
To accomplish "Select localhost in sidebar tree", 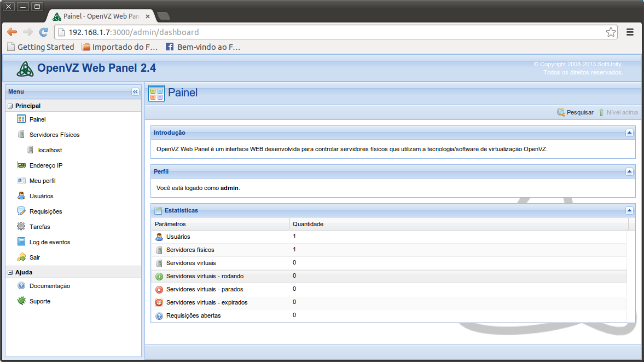I will tap(50, 150).
